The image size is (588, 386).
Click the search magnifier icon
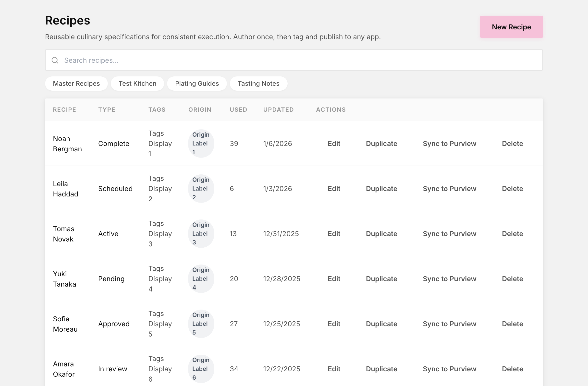[55, 60]
